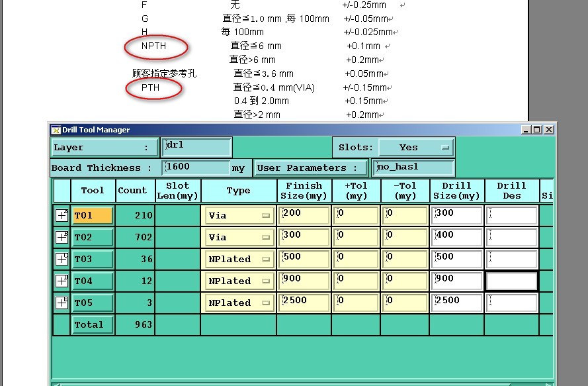Click the NPTH text in the document
Viewport: 588px width, 386px height.
click(x=153, y=46)
